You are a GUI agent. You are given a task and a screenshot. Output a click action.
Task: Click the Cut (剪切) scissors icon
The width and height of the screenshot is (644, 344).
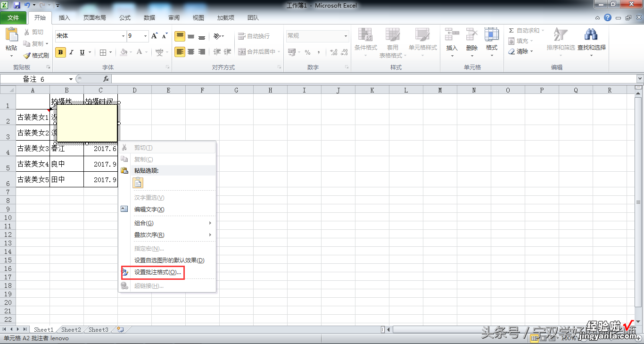pyautogui.click(x=27, y=32)
